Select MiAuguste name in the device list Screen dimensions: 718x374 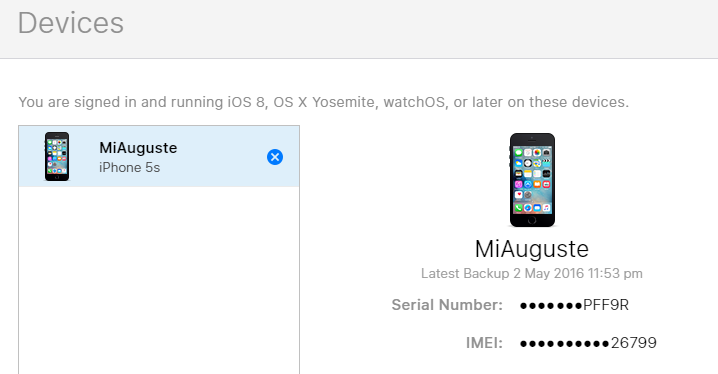[x=138, y=148]
